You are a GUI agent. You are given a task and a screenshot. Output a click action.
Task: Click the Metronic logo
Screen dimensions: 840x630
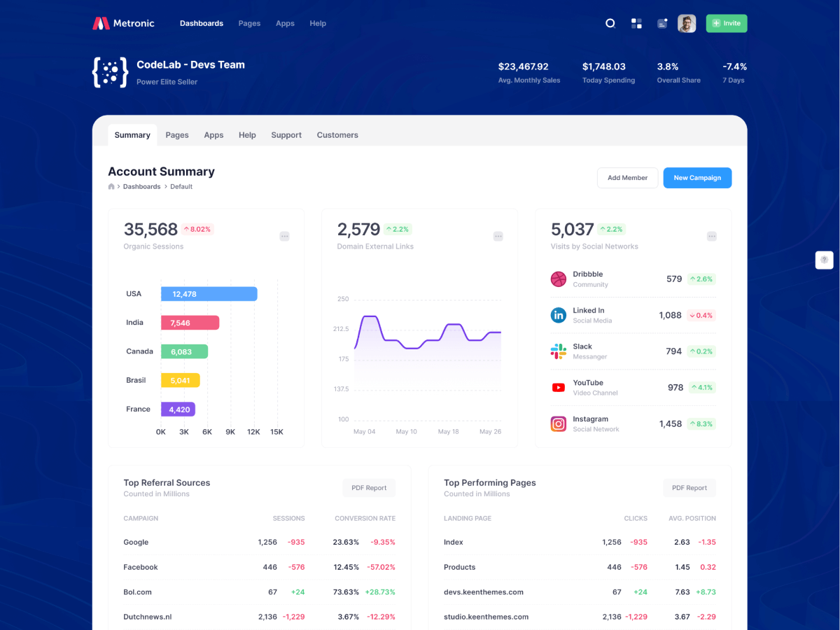click(x=124, y=23)
